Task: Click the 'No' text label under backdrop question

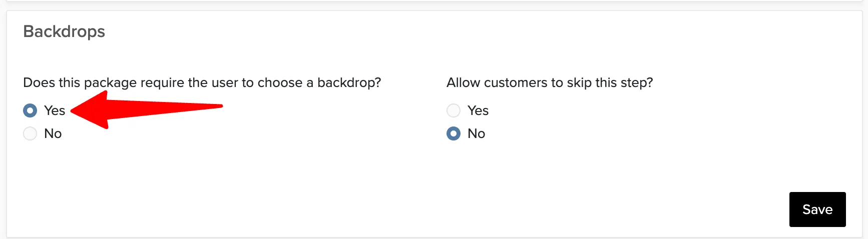Action: coord(53,133)
